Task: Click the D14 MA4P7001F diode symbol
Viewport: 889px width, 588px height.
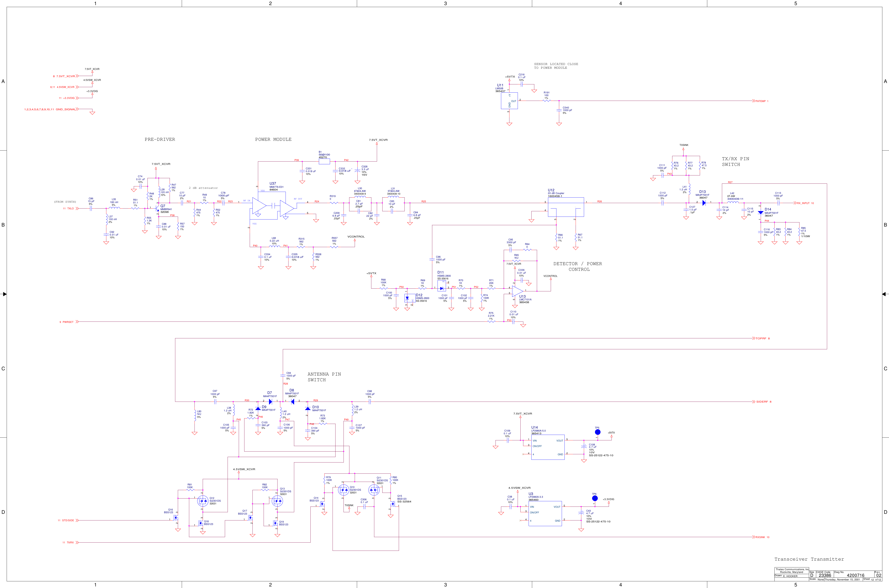Action: (760, 213)
